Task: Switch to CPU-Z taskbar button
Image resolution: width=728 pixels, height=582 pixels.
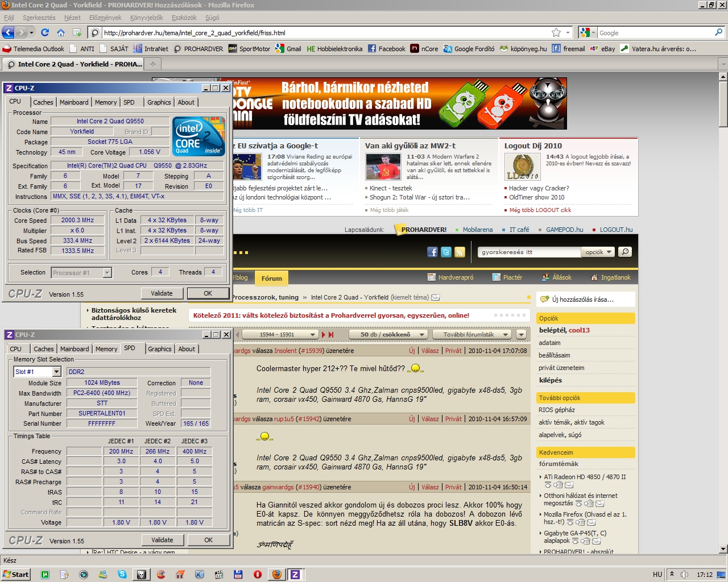Action: tap(295, 575)
